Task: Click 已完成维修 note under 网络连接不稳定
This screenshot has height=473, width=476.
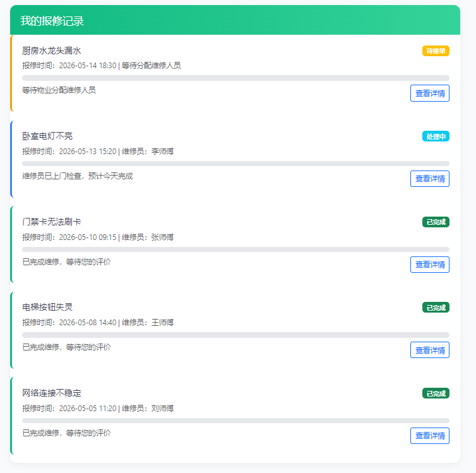Action: click(66, 433)
